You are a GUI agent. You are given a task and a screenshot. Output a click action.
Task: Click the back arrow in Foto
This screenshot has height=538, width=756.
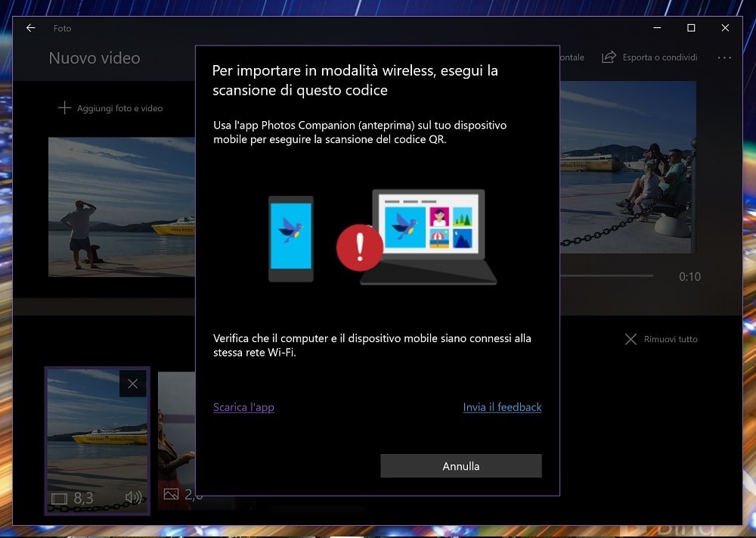click(x=30, y=28)
